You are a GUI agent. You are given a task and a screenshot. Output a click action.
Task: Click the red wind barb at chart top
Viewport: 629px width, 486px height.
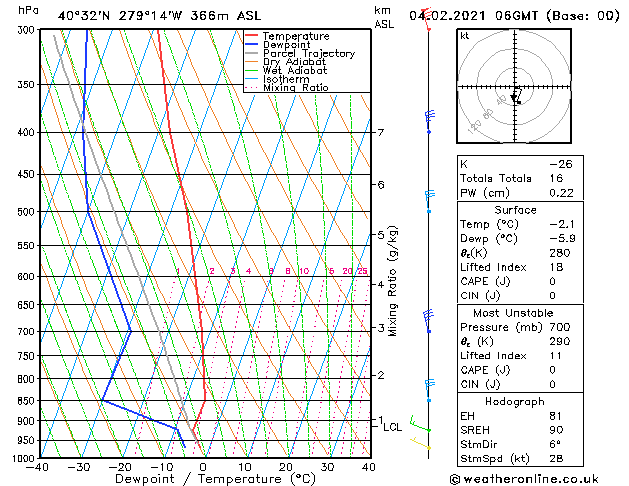[x=428, y=19]
